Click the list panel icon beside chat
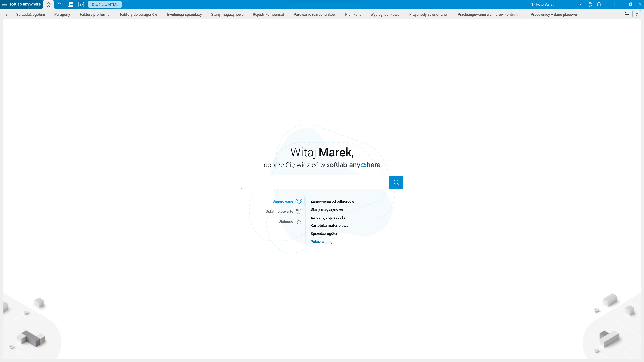This screenshot has width=644, height=362. pos(626,14)
